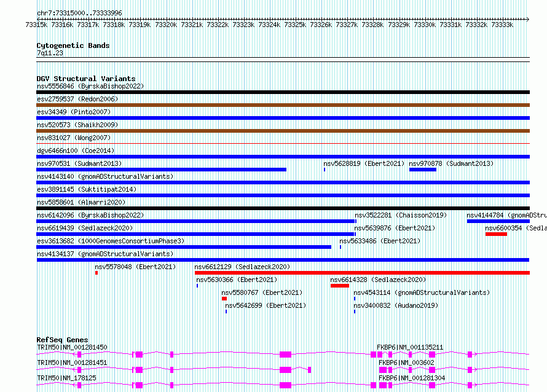
Task: Open the esv34349 (Pinto2007) variant
Action: 74,112
